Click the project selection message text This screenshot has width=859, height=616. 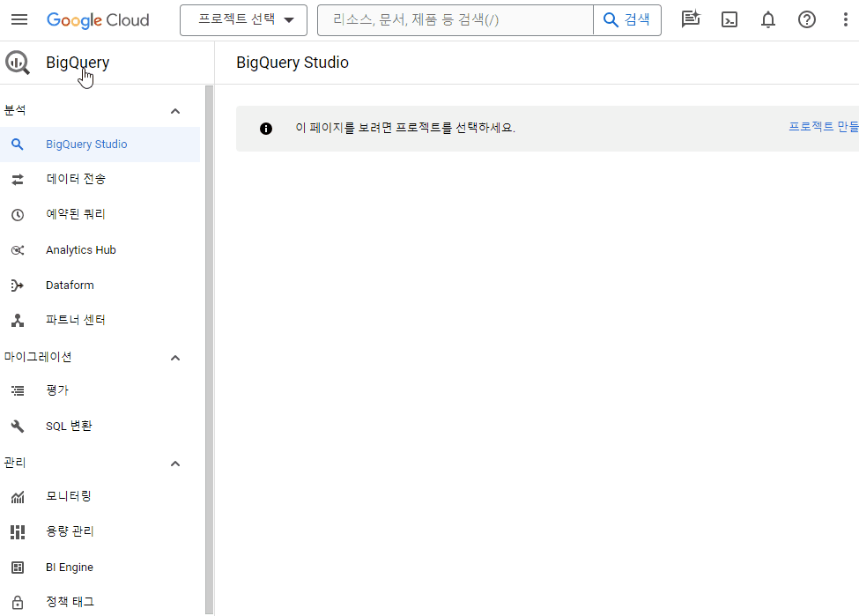405,128
